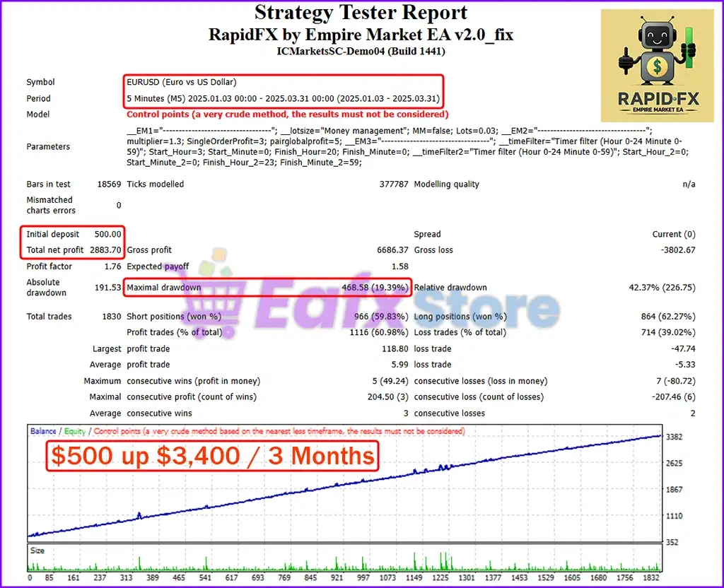This screenshot has height=588, width=724.
Task: Select the Loss trades value '714 (39.02%)'
Action: [668, 332]
